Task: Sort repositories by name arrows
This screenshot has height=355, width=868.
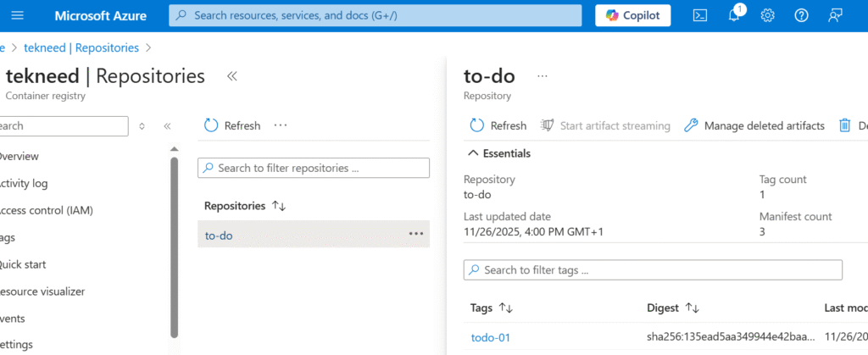Action: [x=279, y=206]
